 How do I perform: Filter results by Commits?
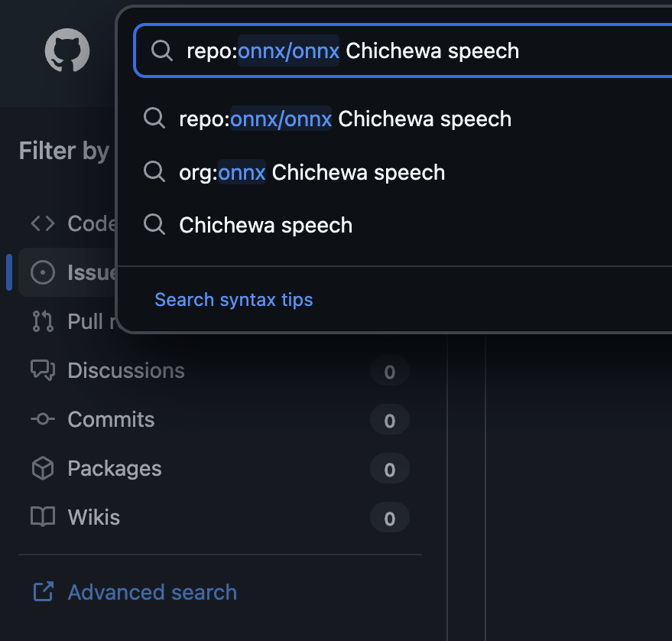[x=111, y=419]
